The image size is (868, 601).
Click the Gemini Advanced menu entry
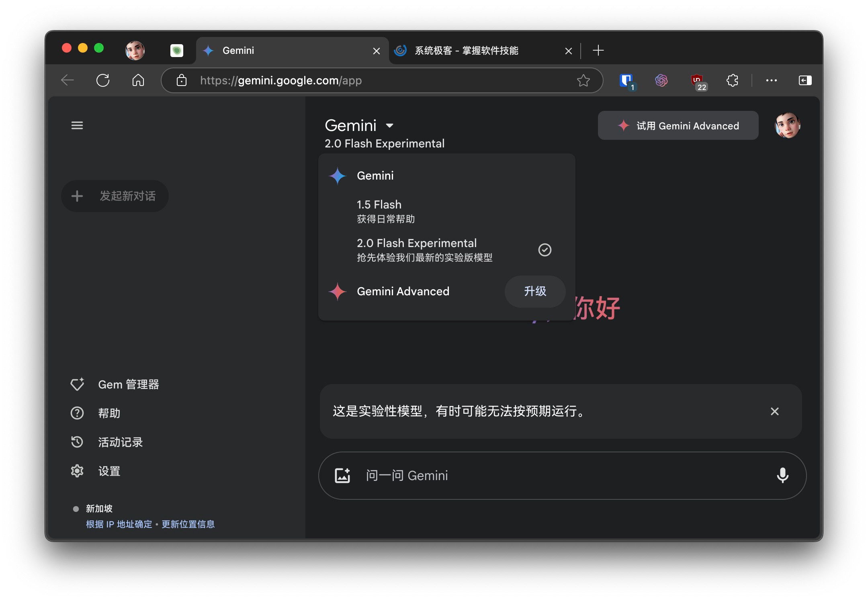click(x=403, y=291)
